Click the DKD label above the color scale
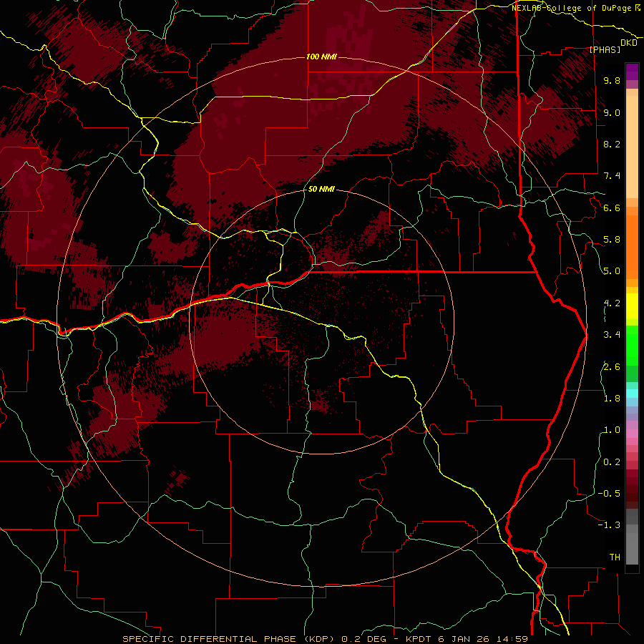This screenshot has height=644, width=644. [628, 43]
